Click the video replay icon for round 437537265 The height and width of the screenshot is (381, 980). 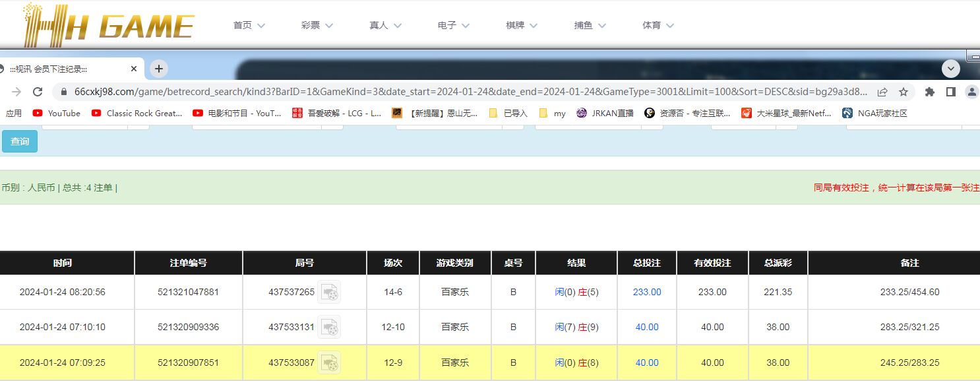click(329, 292)
